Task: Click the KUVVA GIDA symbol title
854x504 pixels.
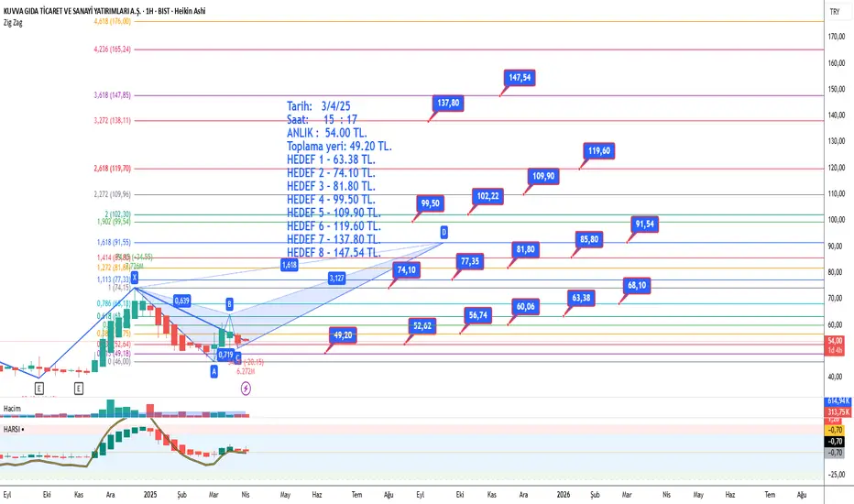Action: pos(104,11)
